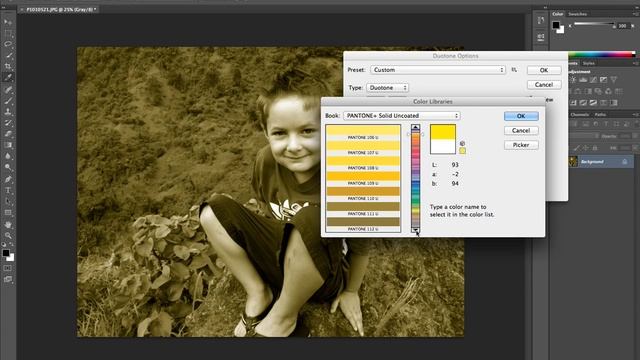
Task: Select the Lasso tool
Action: coord(8,44)
